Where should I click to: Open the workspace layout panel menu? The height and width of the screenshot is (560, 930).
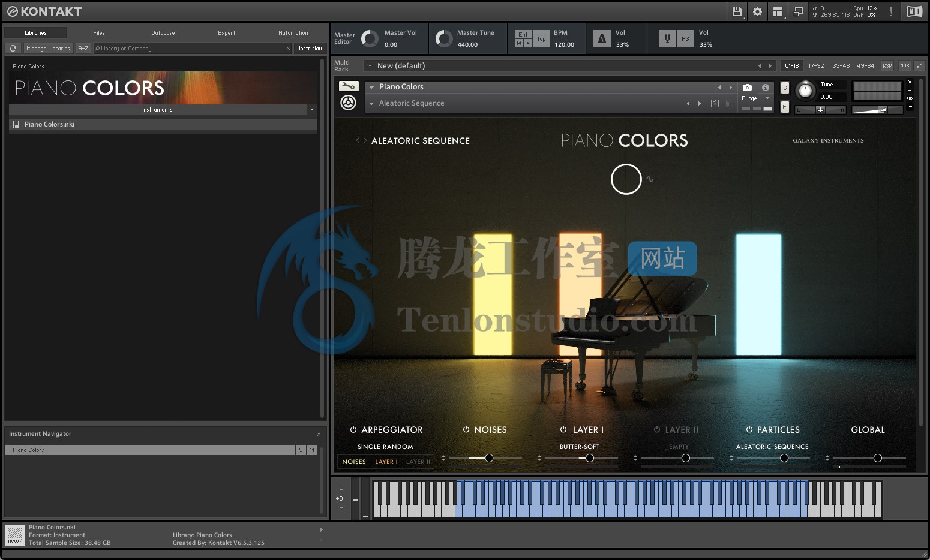778,11
